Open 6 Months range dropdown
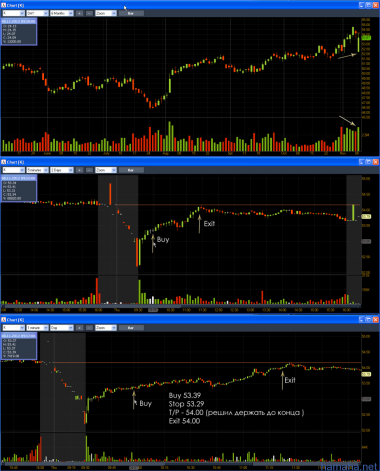380x471 pixels. [x=62, y=13]
